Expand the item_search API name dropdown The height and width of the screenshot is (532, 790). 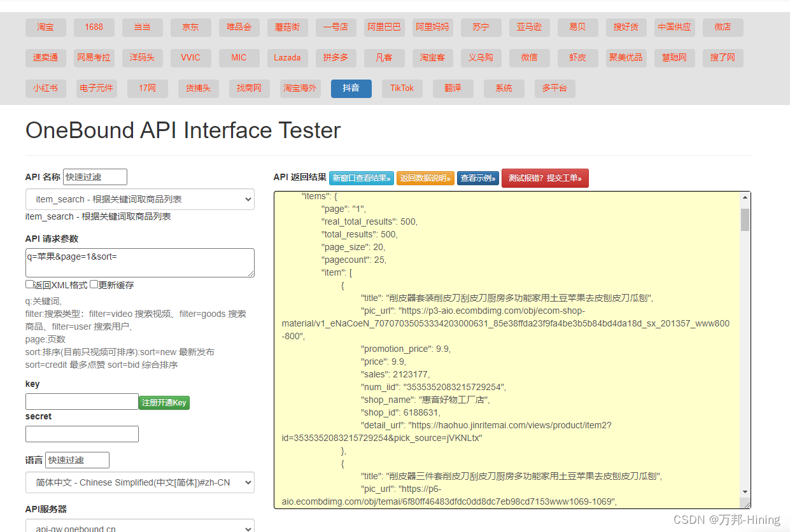coord(140,199)
